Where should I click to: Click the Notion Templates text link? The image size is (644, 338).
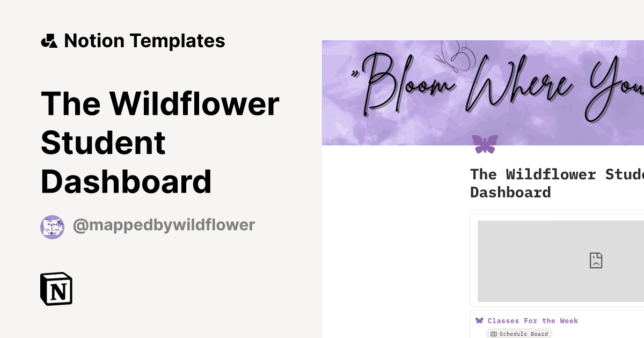pos(144,40)
